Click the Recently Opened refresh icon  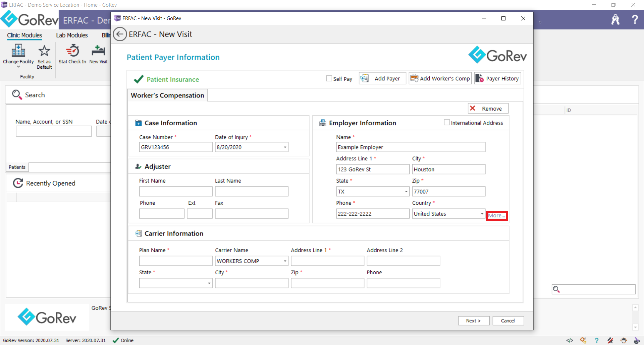tap(18, 183)
